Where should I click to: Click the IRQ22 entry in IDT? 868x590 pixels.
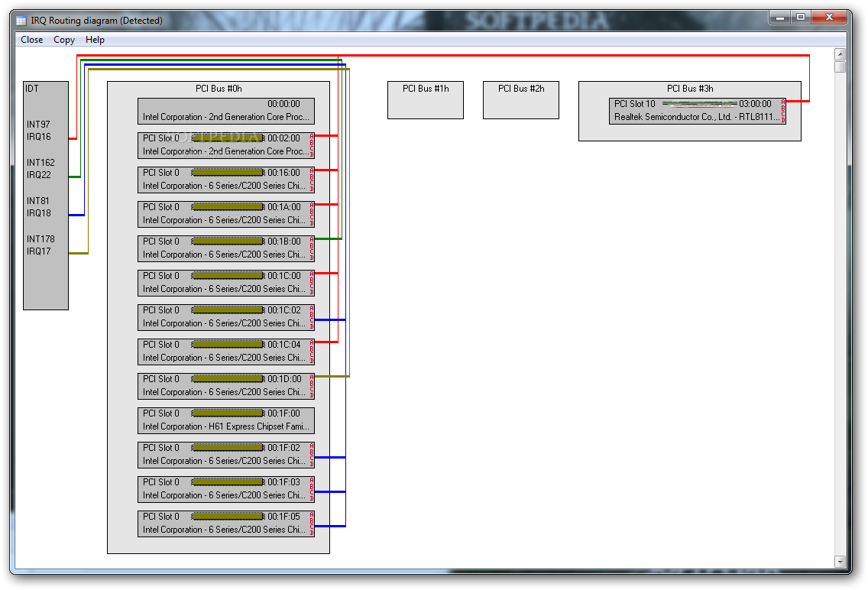39,175
